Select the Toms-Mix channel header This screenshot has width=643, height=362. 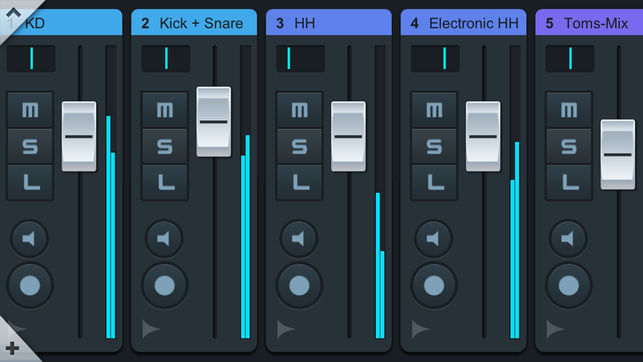pos(589,23)
